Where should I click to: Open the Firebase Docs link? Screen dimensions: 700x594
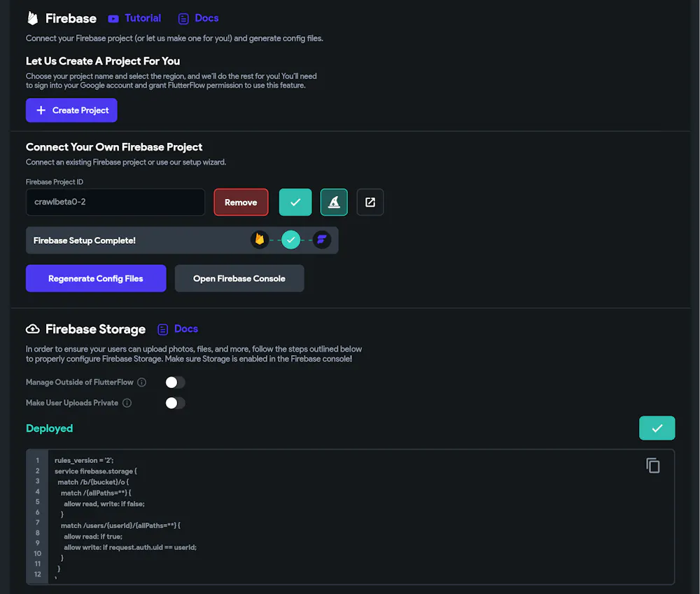pyautogui.click(x=198, y=18)
